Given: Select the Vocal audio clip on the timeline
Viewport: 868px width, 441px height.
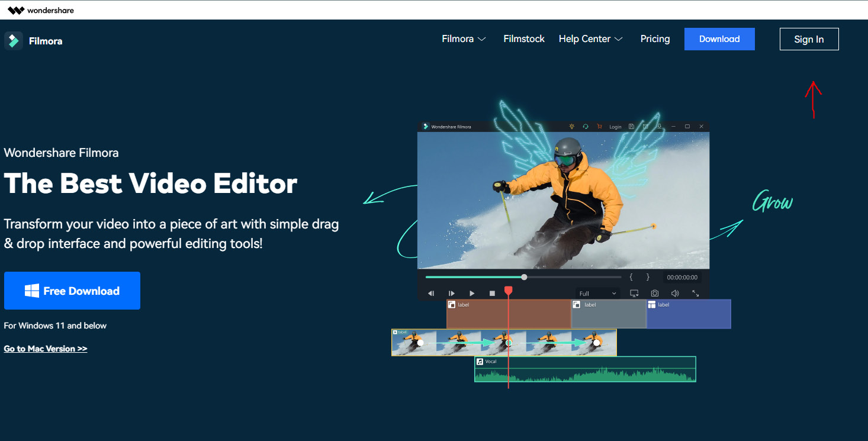Looking at the screenshot, I should click(x=585, y=369).
